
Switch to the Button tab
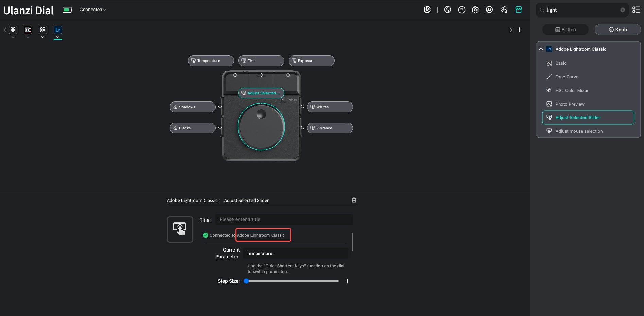[x=565, y=30]
